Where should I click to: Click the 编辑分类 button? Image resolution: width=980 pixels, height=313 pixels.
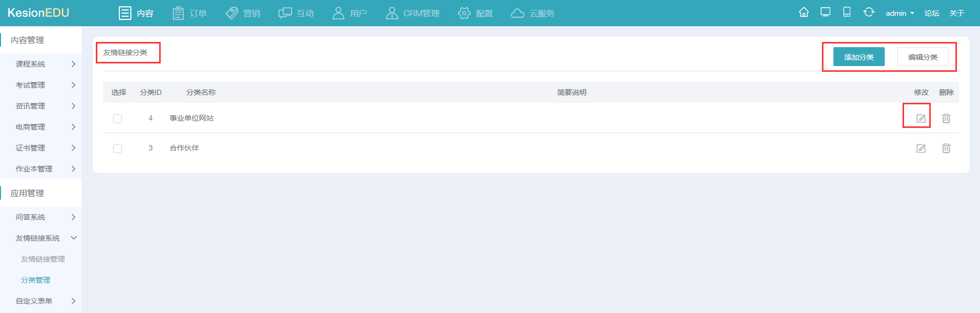tap(922, 57)
